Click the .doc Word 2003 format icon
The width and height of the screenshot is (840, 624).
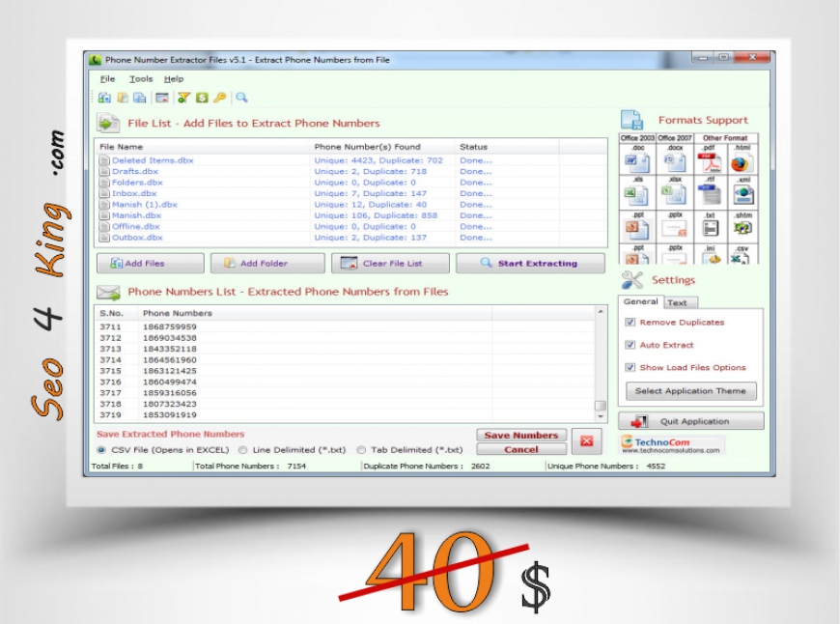click(637, 162)
